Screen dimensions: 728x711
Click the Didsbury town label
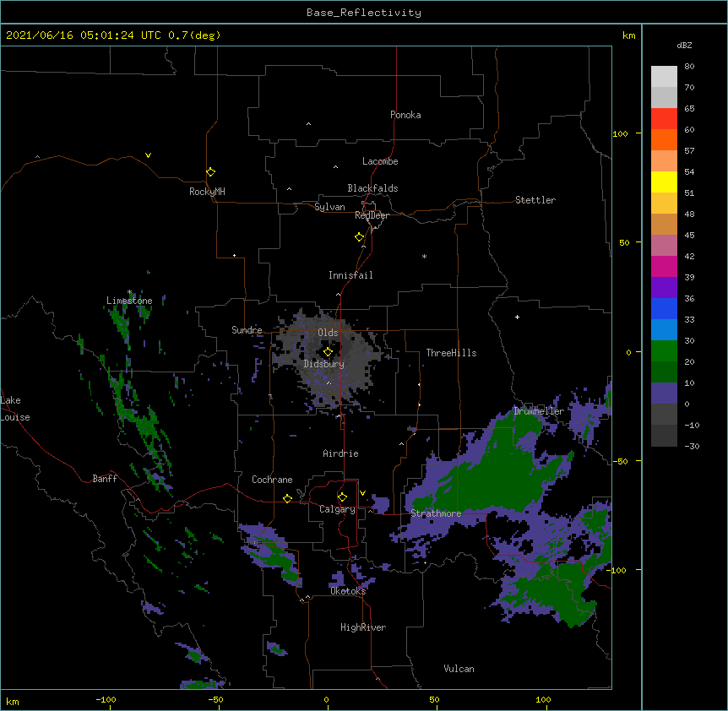pyautogui.click(x=324, y=364)
